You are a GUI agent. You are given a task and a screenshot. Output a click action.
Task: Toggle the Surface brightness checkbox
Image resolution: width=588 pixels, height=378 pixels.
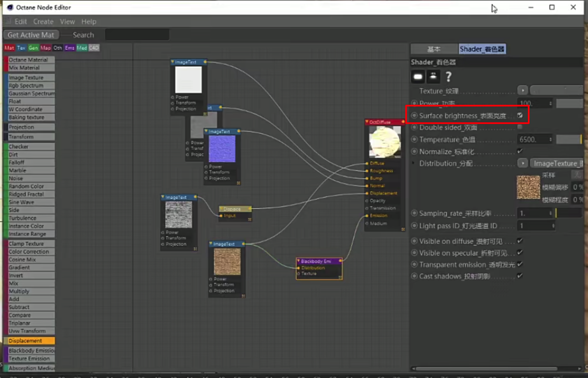click(520, 116)
